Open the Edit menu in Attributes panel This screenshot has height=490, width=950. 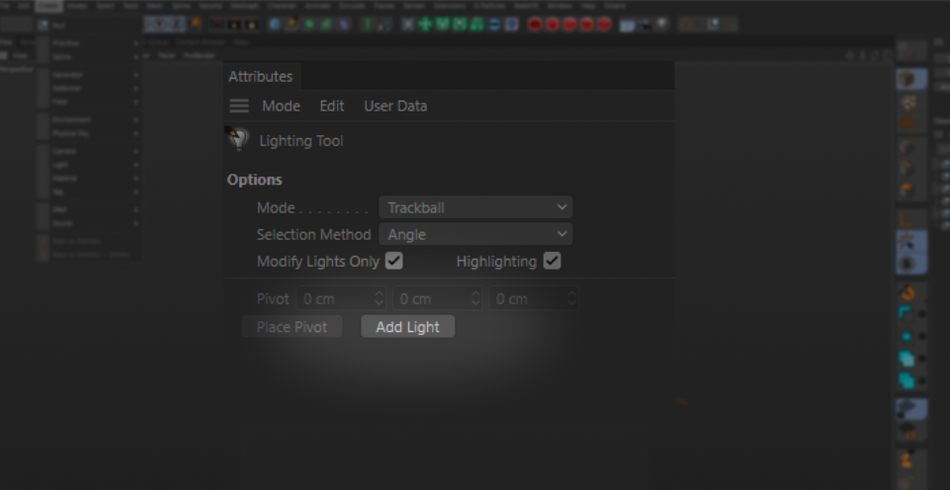point(332,106)
